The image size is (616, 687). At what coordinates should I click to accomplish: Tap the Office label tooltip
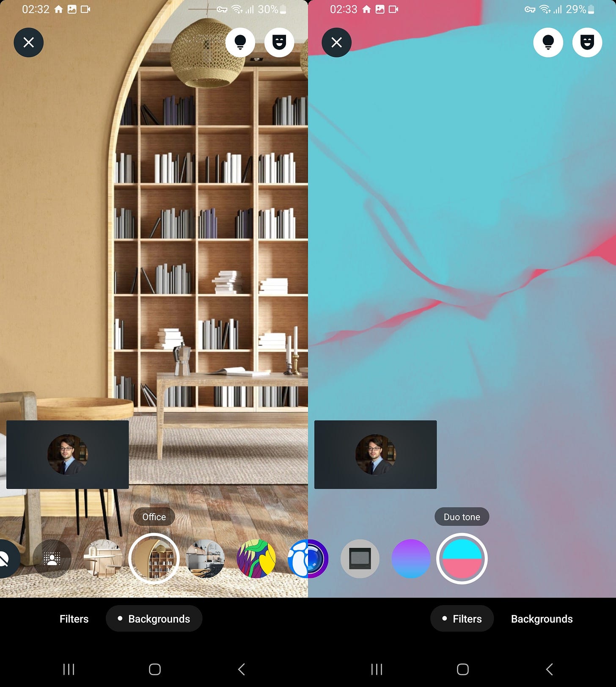coord(154,517)
